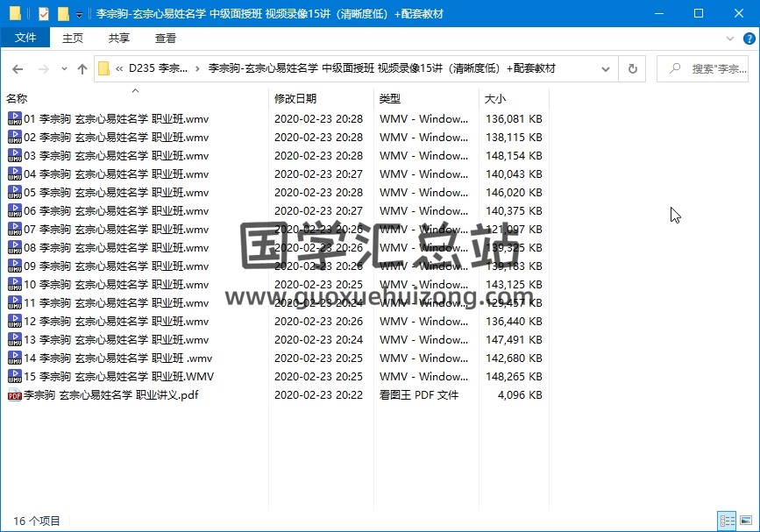Select file 15 李宗驹 玄宗心易姓名学 职业班.WMV

tap(118, 377)
